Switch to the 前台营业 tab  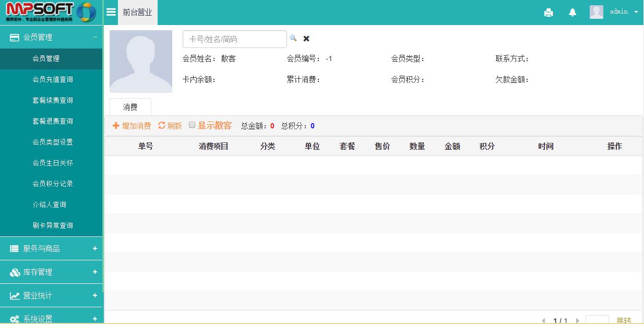137,13
